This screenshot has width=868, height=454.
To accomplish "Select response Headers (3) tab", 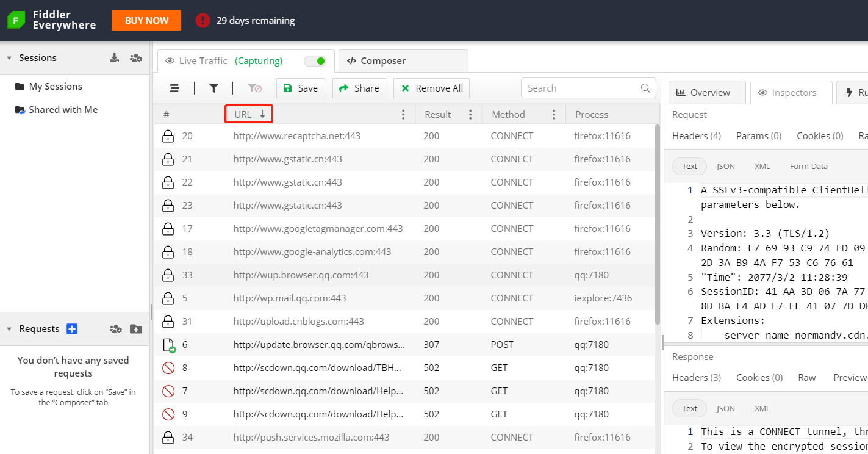I will (697, 378).
